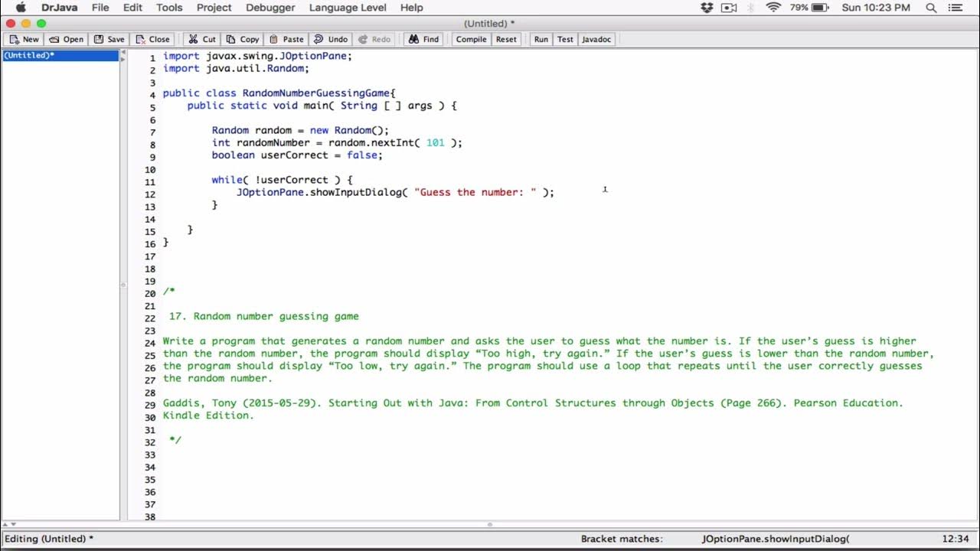The image size is (980, 551).
Task: Open the File menu
Action: (x=100, y=8)
